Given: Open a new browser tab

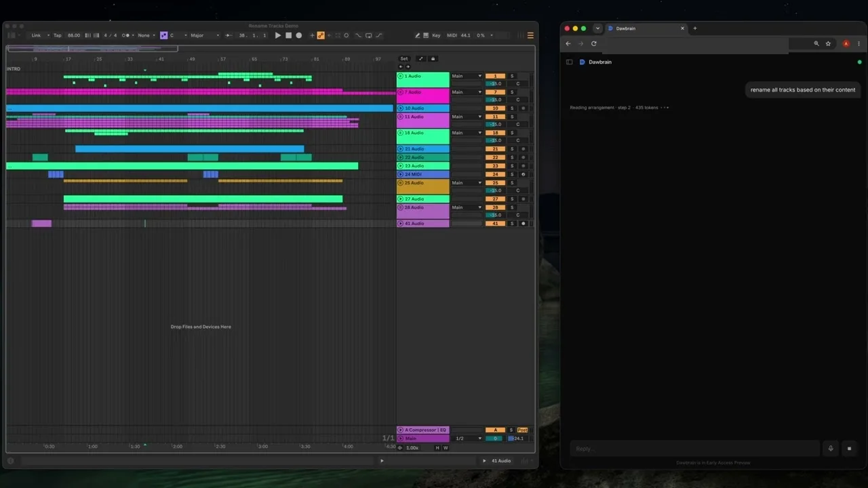Looking at the screenshot, I should [x=695, y=28].
